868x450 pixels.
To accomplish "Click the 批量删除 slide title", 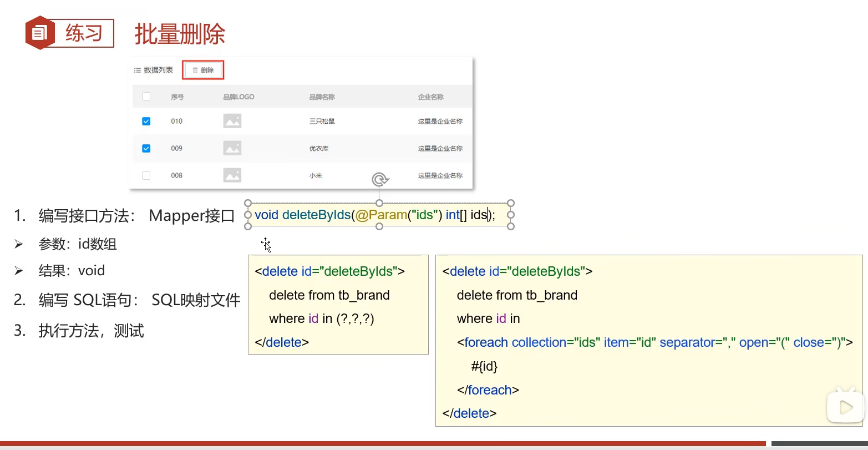I will [x=180, y=34].
